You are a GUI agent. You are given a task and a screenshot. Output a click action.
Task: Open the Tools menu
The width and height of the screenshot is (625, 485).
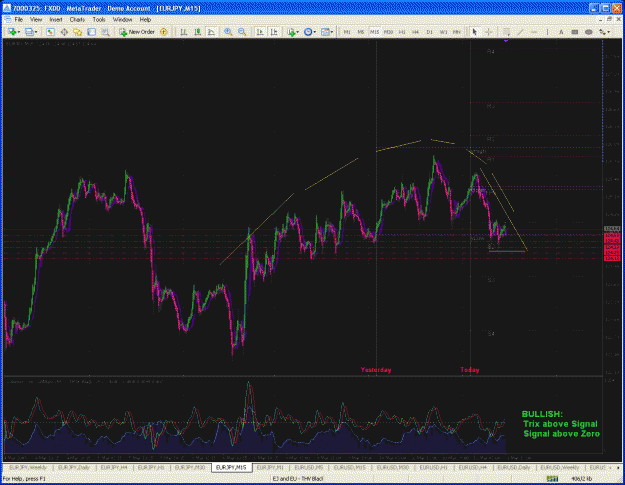99,20
